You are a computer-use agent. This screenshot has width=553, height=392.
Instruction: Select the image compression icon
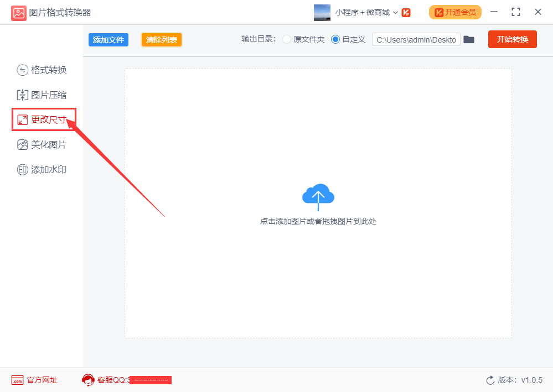pyautogui.click(x=22, y=95)
